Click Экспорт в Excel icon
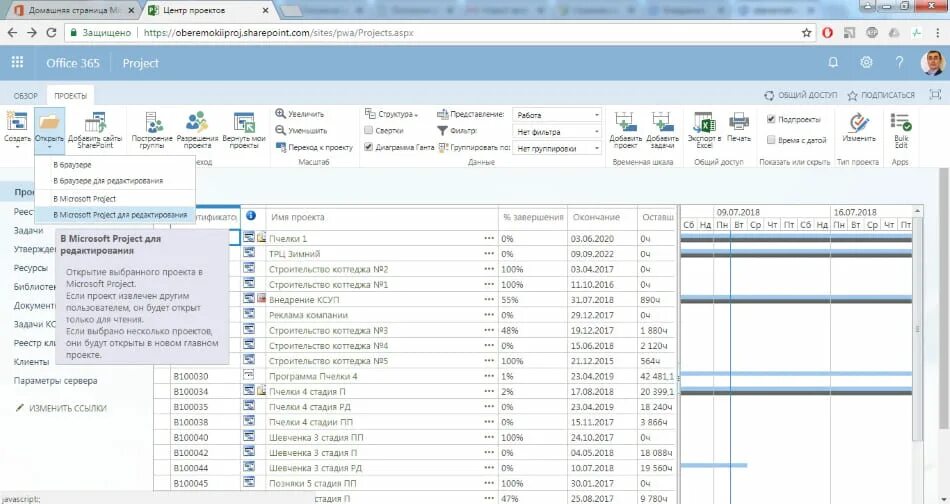Image resolution: width=950 pixels, height=504 pixels. 704,122
